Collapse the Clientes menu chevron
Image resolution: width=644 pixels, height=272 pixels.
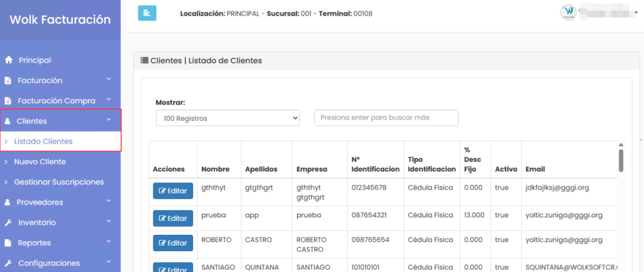click(x=109, y=120)
